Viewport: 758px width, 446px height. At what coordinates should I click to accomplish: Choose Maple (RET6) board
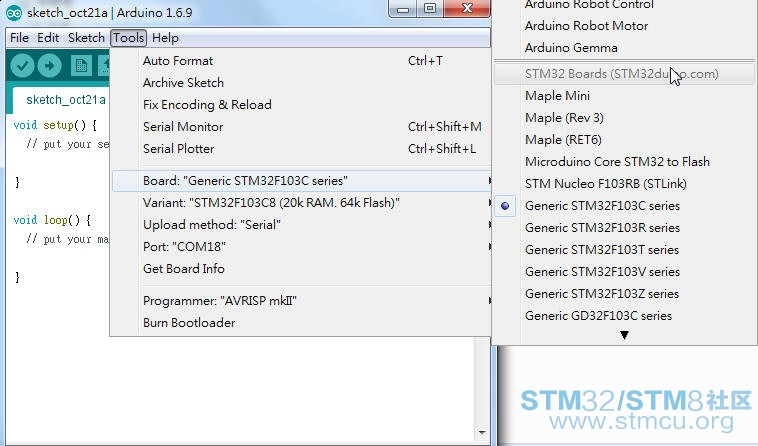pos(625,140)
